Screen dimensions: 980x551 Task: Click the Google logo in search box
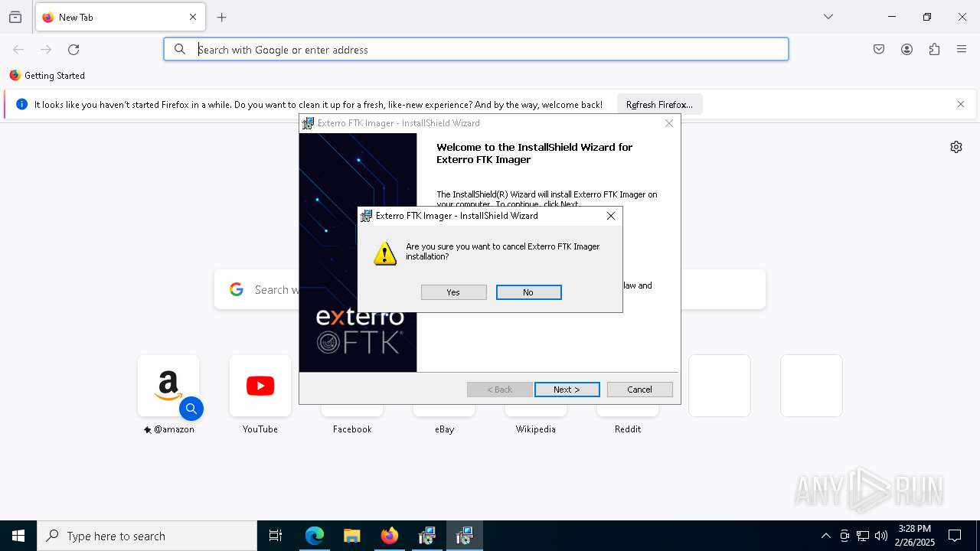pos(237,289)
